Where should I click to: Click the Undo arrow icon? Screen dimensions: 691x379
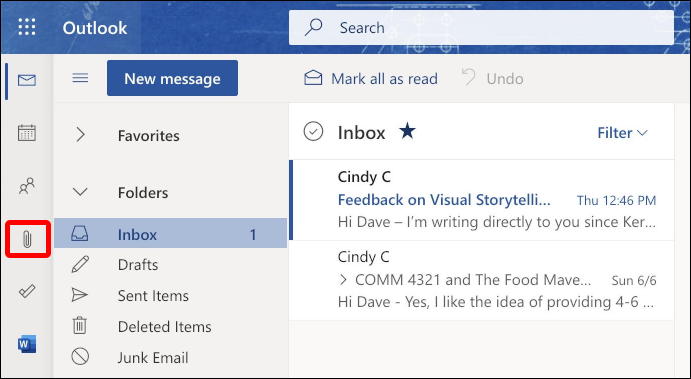(468, 77)
